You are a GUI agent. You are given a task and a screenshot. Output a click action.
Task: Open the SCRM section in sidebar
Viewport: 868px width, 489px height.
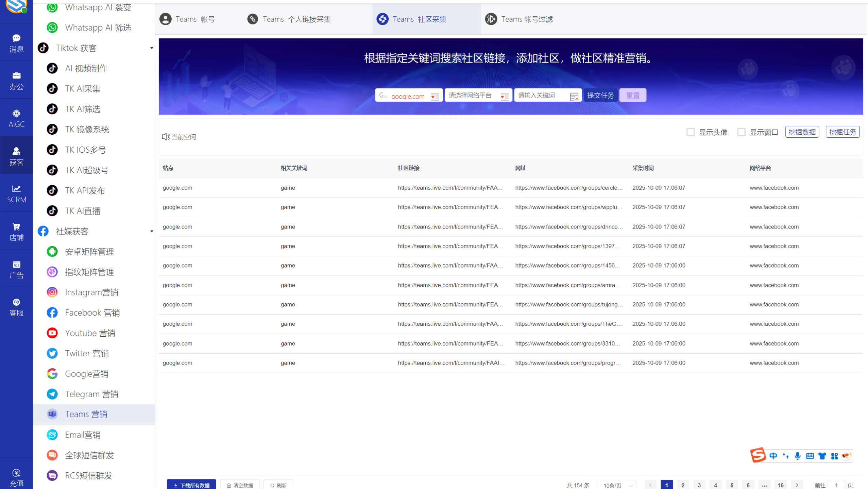point(16,193)
